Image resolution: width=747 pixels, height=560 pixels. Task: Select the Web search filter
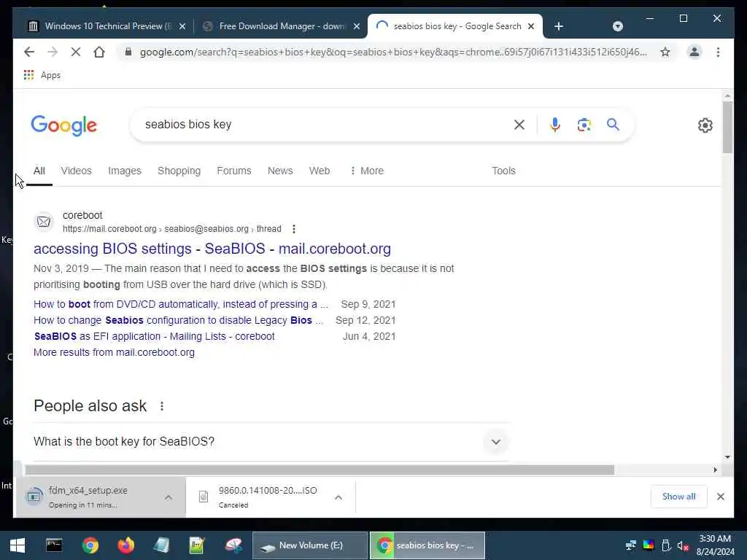tap(320, 171)
